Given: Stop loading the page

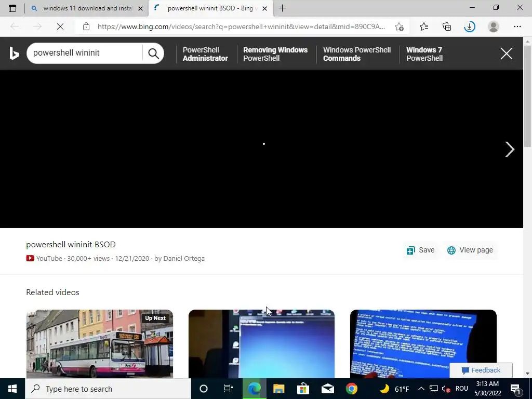Looking at the screenshot, I should (60, 26).
